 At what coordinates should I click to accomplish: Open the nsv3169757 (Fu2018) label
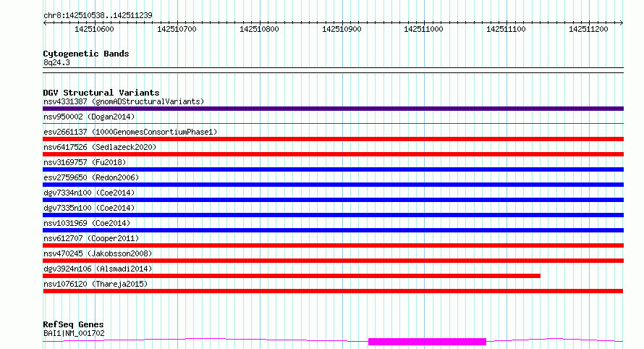tap(85, 162)
